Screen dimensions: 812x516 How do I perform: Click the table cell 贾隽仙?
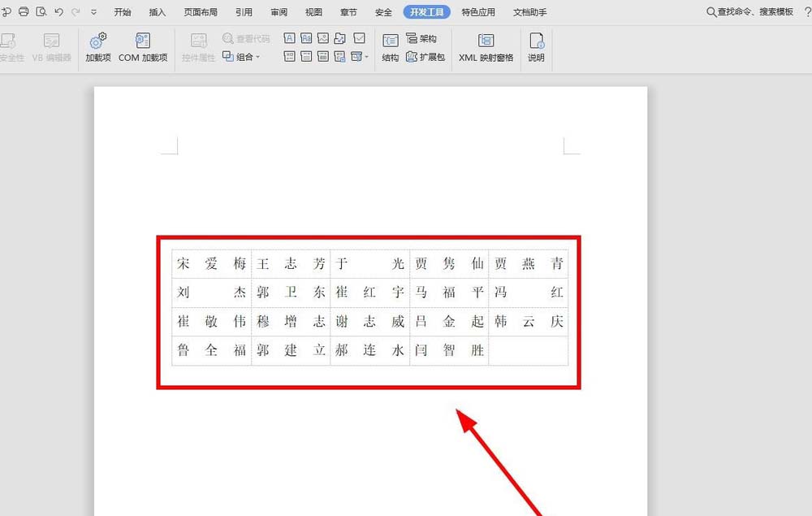[449, 264]
